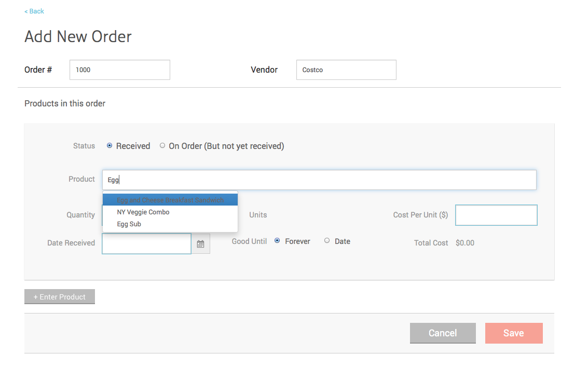Pick Egg Sub from the product suggestions
The height and width of the screenshot is (368, 588).
coord(170,224)
